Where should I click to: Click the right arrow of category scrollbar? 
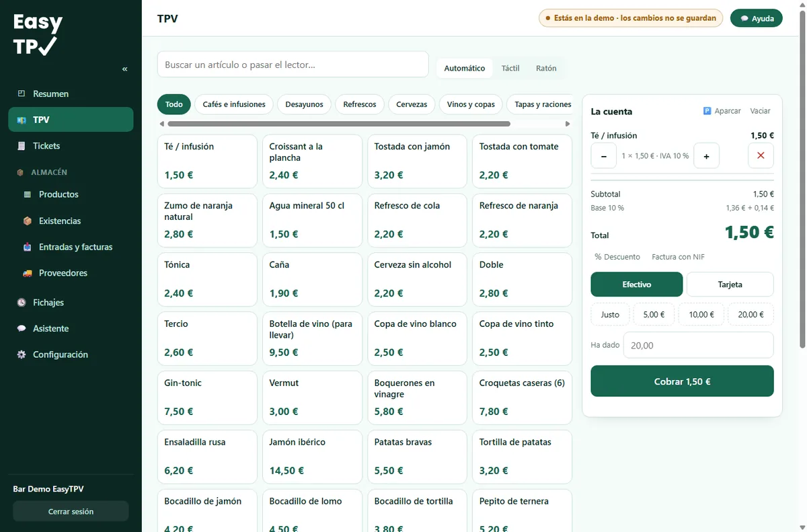[568, 124]
